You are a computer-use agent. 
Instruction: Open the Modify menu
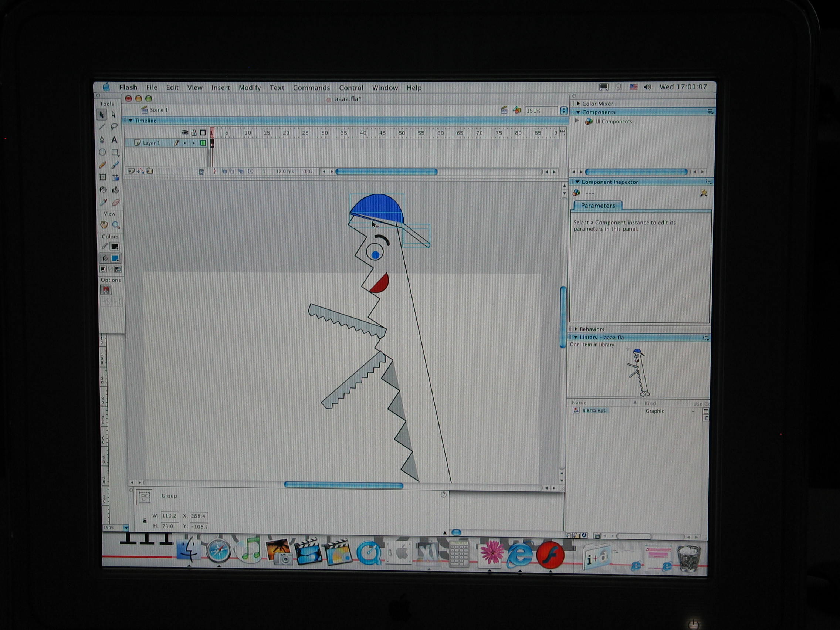250,88
